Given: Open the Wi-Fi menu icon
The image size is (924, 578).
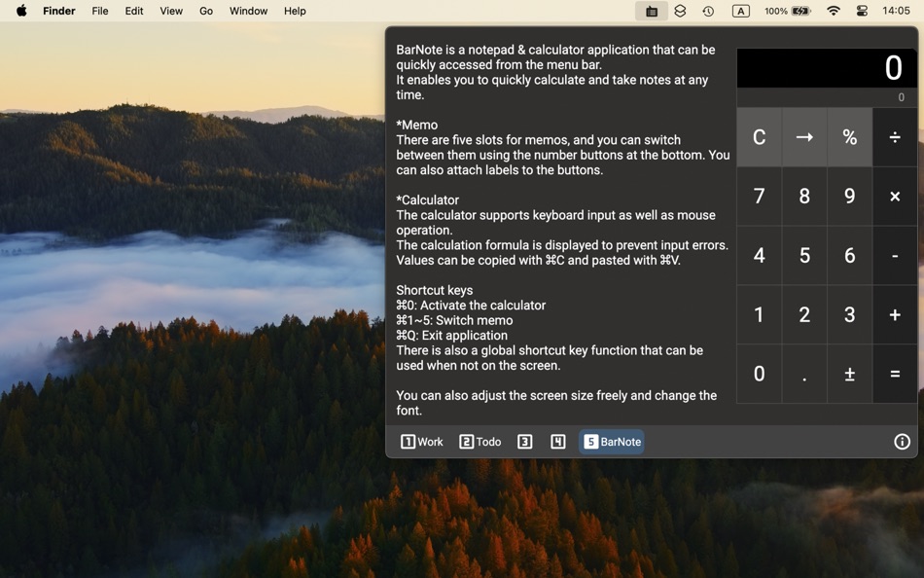Looking at the screenshot, I should pos(834,11).
